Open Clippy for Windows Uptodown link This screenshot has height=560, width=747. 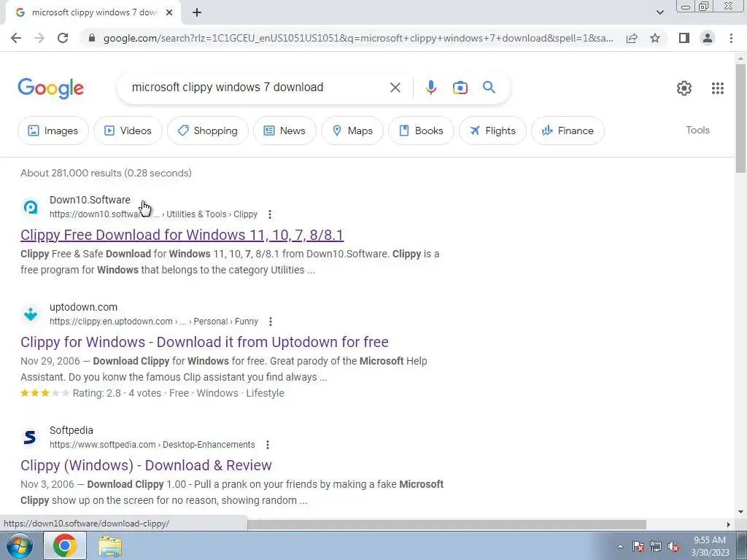[204, 342]
